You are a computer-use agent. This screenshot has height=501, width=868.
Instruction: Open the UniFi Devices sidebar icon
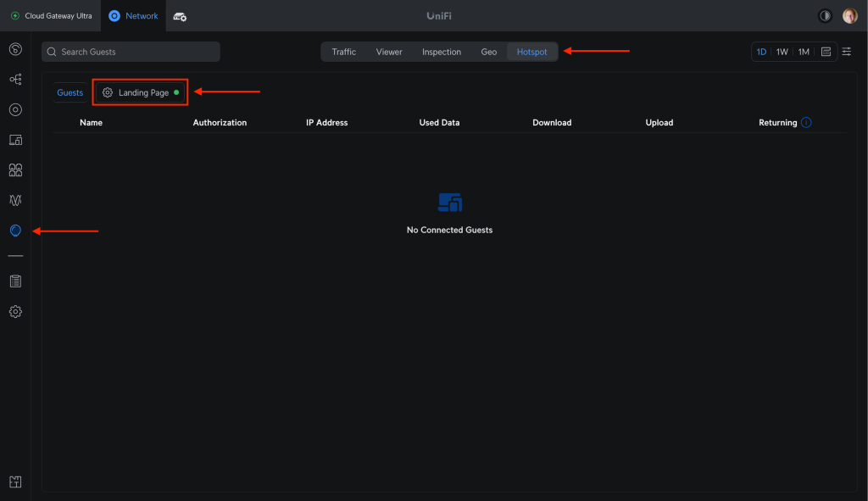coord(15,109)
